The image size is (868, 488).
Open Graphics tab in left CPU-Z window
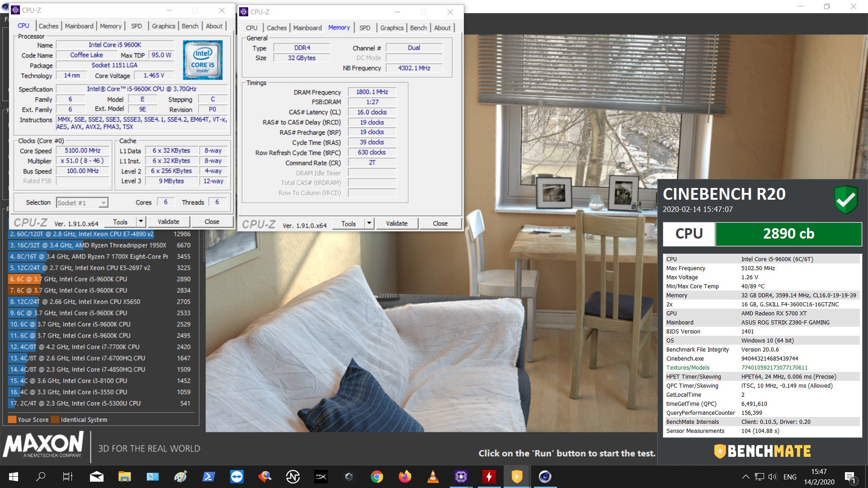click(x=164, y=26)
